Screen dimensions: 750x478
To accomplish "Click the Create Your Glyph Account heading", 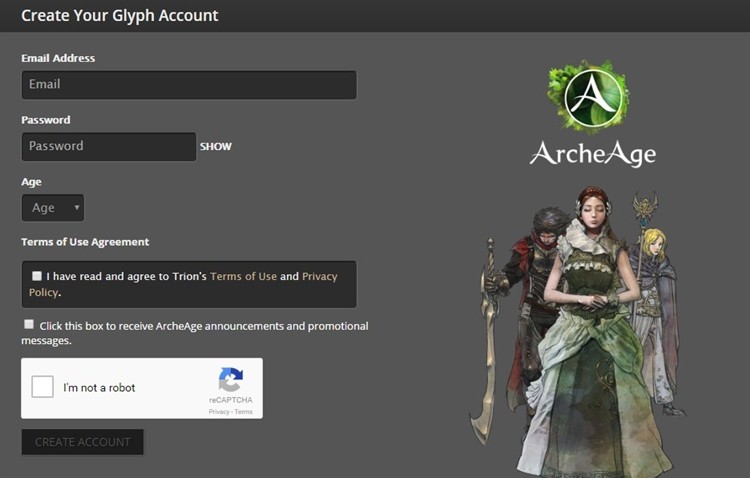I will (120, 16).
